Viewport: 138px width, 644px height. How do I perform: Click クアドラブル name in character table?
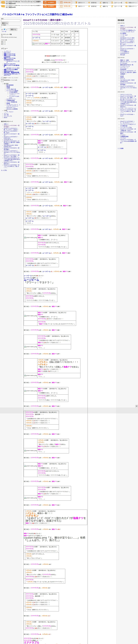(x=36, y=35)
